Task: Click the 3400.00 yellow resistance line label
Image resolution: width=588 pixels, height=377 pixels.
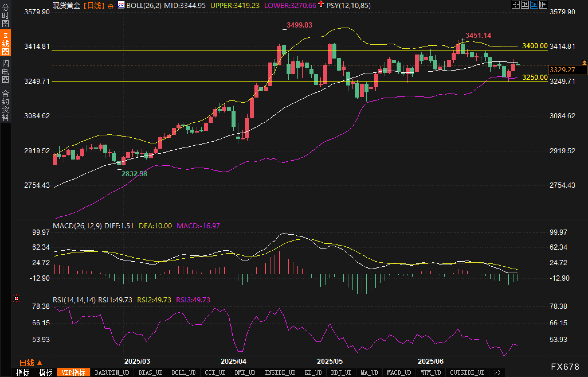Action: click(x=535, y=46)
